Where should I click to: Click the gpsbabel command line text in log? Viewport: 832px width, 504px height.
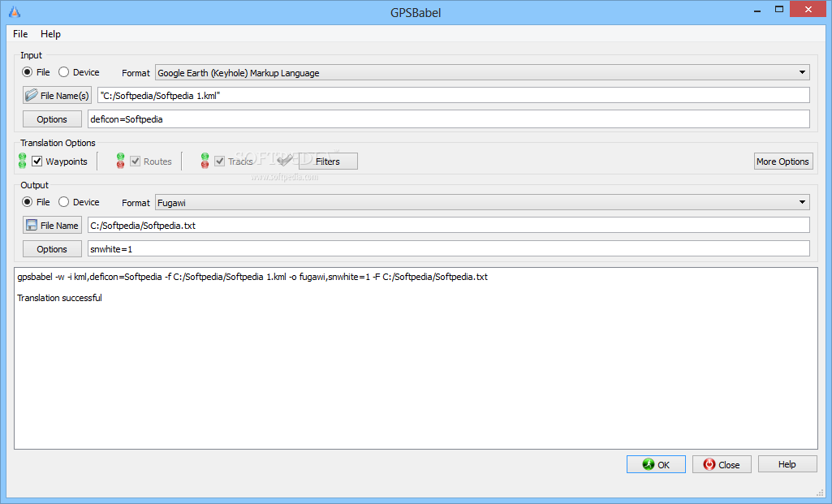(252, 277)
